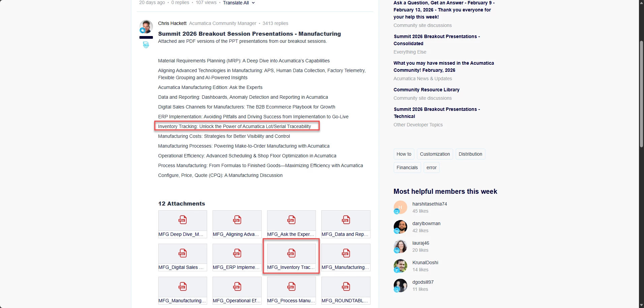Image resolution: width=644 pixels, height=308 pixels.
Task: Open Acumatica News & Updates category link
Action: click(423, 79)
